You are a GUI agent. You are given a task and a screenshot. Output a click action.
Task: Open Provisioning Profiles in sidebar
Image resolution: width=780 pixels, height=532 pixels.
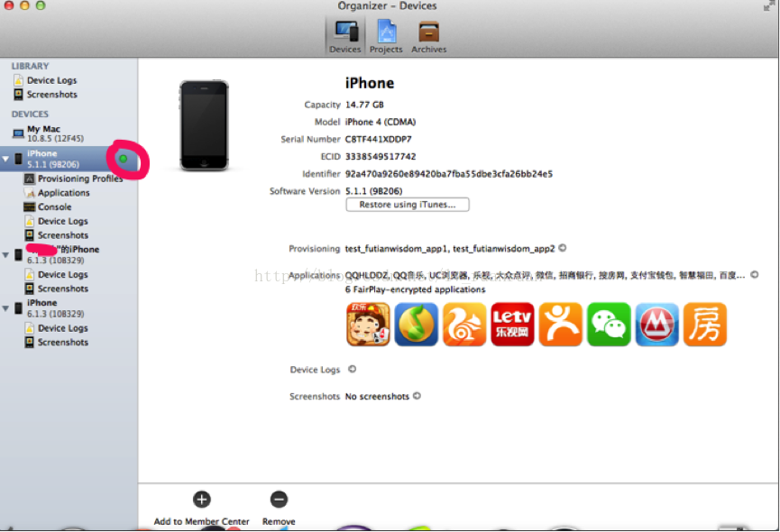[x=79, y=179]
